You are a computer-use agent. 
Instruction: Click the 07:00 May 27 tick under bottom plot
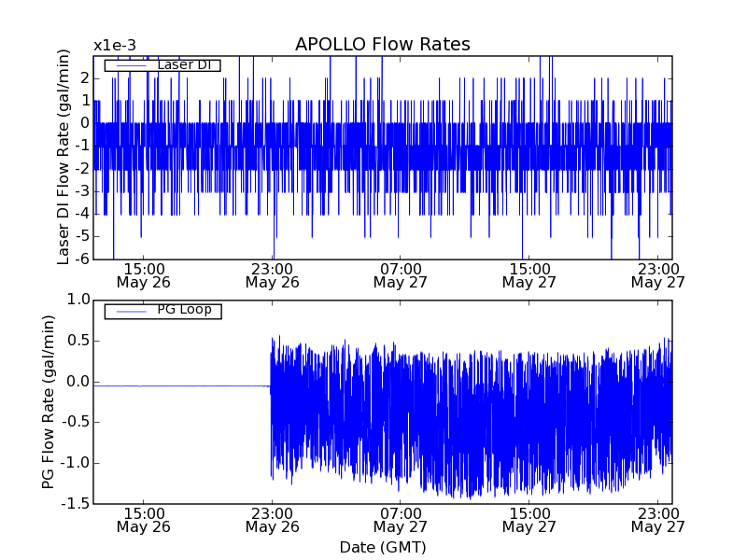[400, 519]
